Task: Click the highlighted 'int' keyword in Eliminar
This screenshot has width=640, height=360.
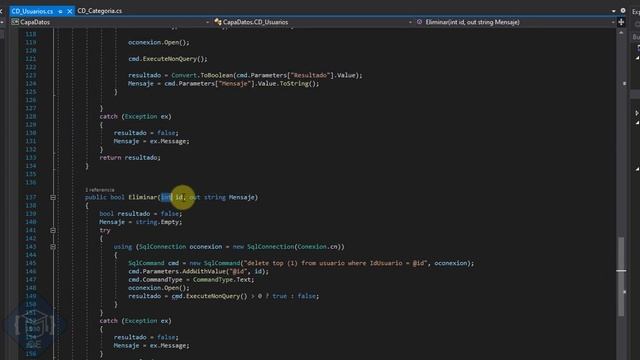Action: 166,198
